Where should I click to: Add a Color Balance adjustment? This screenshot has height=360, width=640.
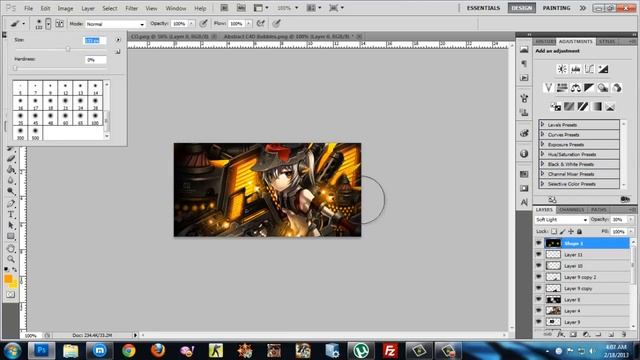point(576,87)
